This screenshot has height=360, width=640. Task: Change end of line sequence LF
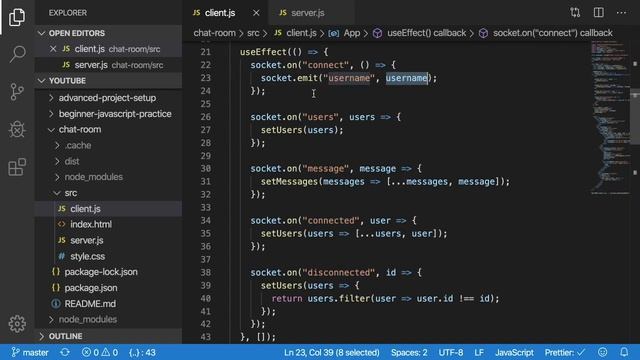pos(479,352)
